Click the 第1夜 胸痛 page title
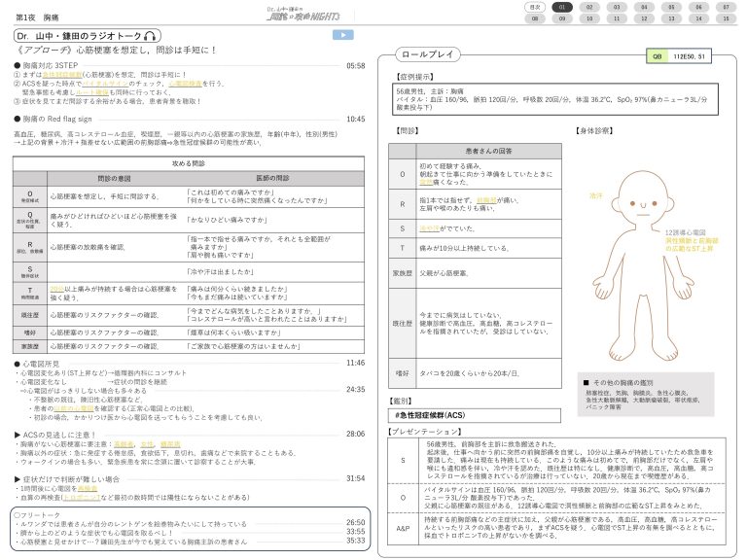This screenshot has height=560, width=747. [x=37, y=17]
